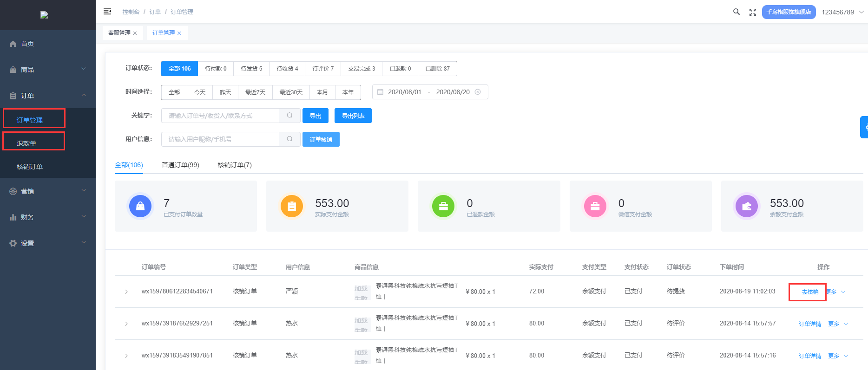The height and width of the screenshot is (370, 868).
Task: Expand the 营销 sidebar menu chevron
Action: point(84,191)
